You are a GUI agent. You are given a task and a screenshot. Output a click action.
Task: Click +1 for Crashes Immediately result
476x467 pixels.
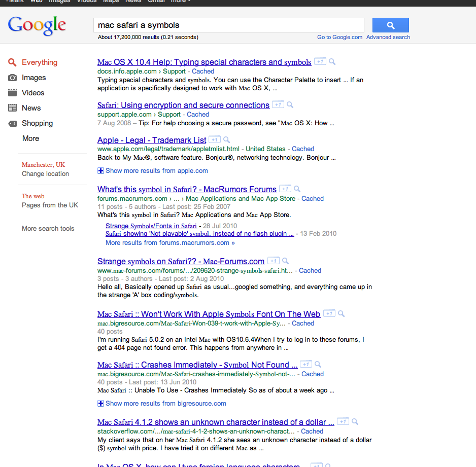[306, 364]
